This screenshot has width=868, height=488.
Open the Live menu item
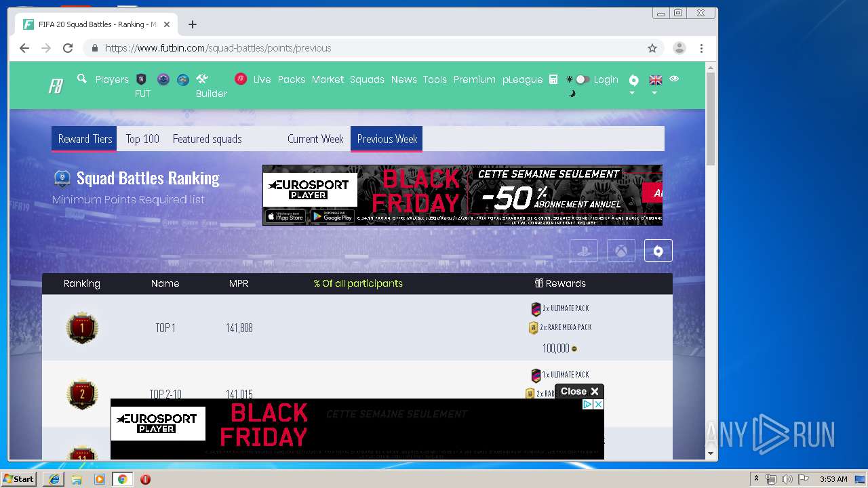pyautogui.click(x=262, y=79)
